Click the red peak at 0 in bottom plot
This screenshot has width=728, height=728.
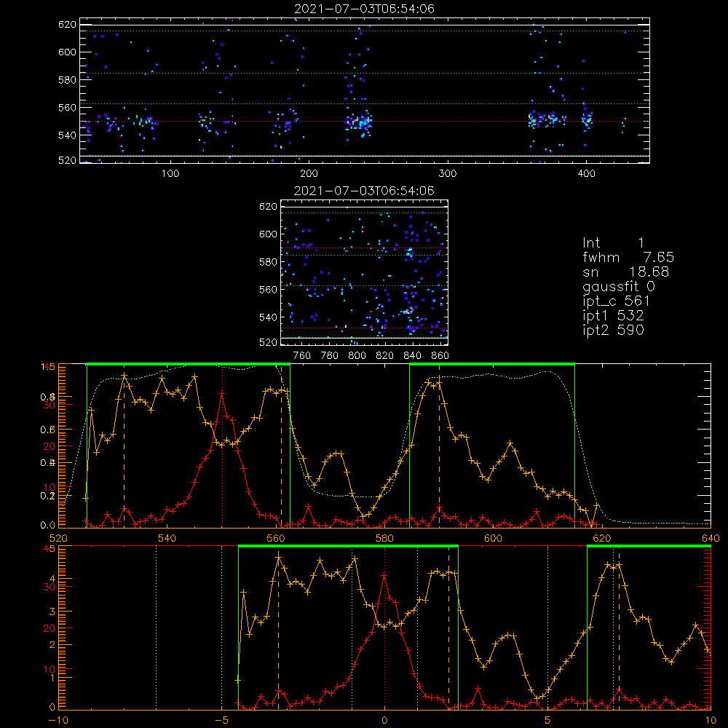point(384,575)
